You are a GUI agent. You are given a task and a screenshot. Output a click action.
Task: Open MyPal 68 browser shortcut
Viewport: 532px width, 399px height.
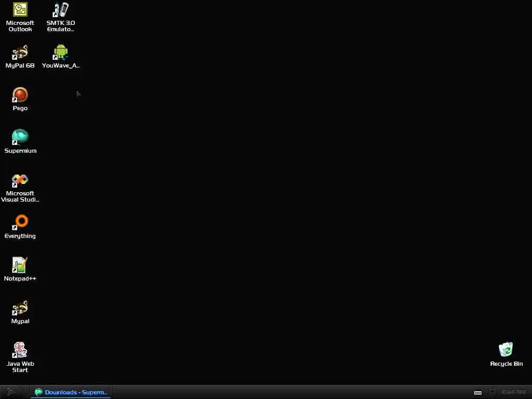coord(20,56)
